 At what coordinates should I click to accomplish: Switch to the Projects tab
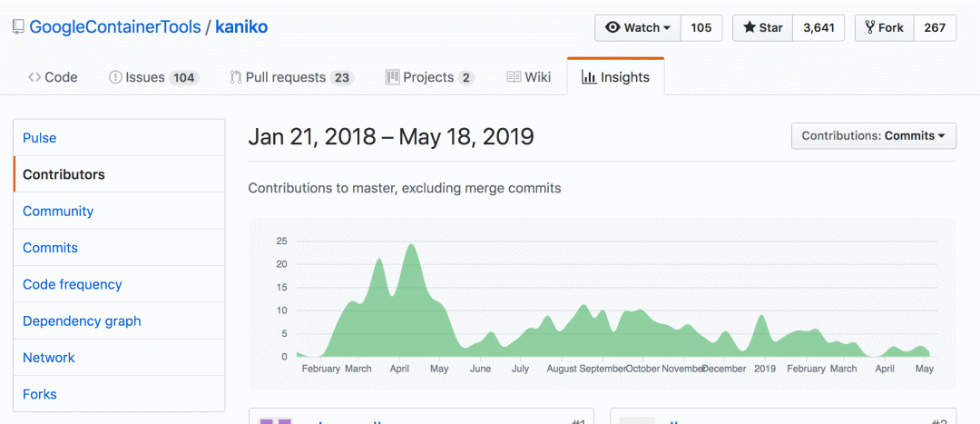[430, 77]
